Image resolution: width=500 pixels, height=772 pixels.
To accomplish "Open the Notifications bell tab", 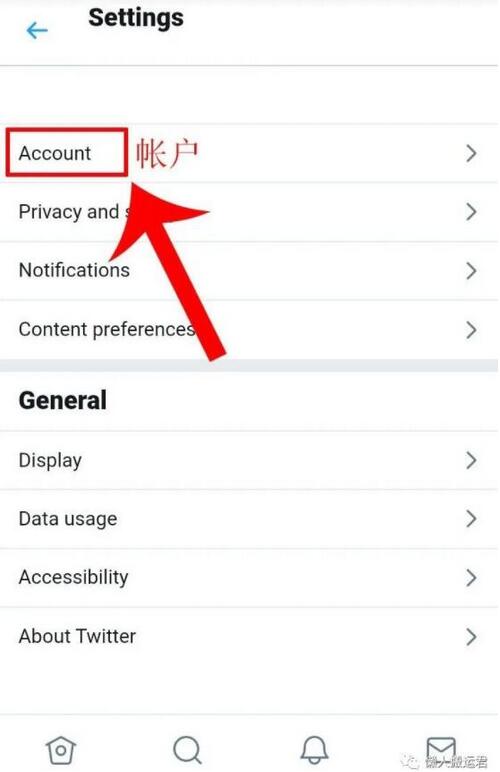I will tap(314, 750).
